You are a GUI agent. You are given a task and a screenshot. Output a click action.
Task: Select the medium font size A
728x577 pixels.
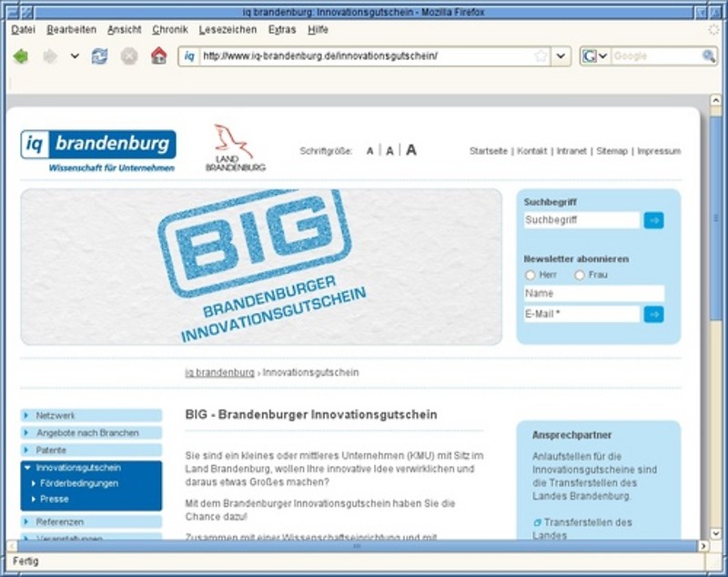click(389, 150)
